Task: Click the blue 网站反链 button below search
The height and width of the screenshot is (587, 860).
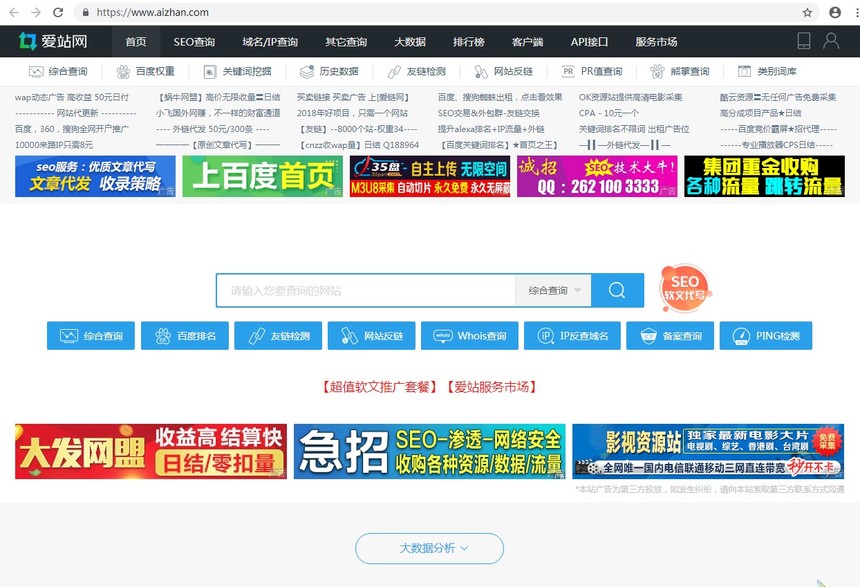Action: 371,336
